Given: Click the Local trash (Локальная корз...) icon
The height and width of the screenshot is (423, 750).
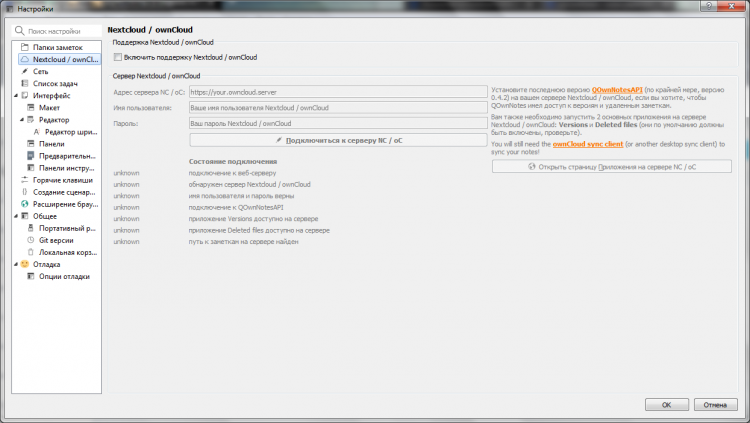Looking at the screenshot, I should click(x=31, y=252).
